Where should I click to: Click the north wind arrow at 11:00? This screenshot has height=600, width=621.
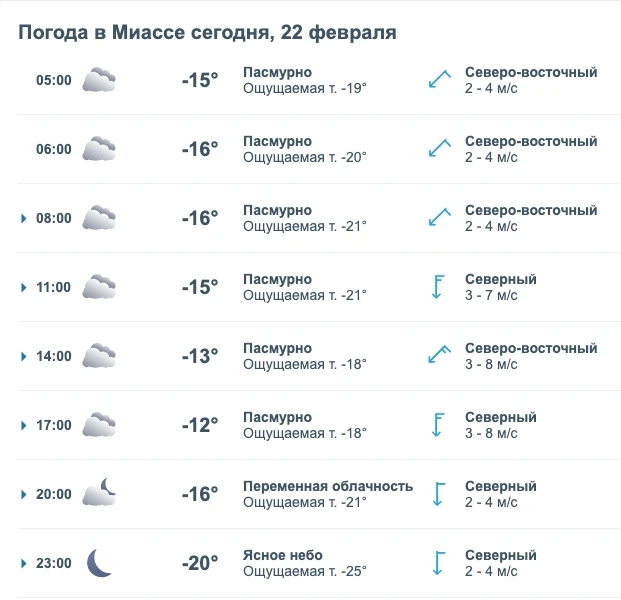pyautogui.click(x=437, y=287)
